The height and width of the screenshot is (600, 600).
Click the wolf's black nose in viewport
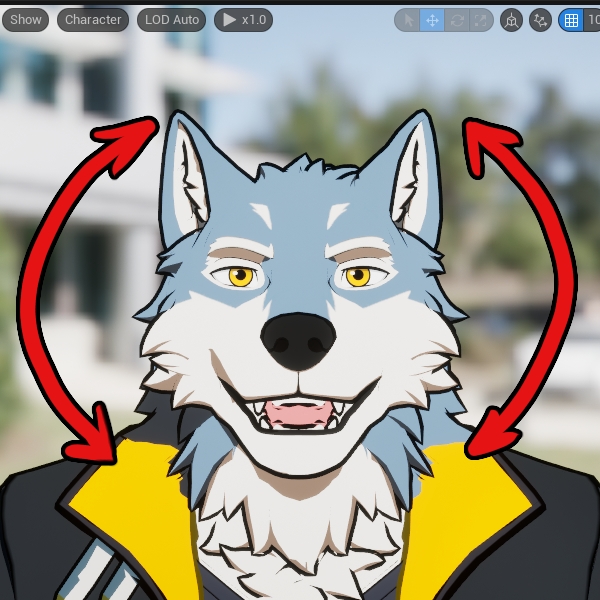point(297,338)
